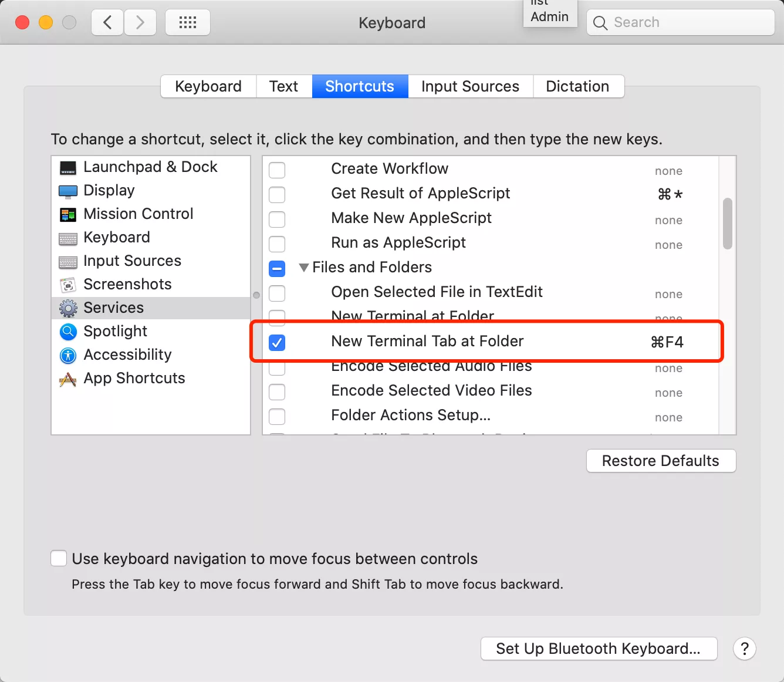Select Accessibility category

(x=151, y=355)
